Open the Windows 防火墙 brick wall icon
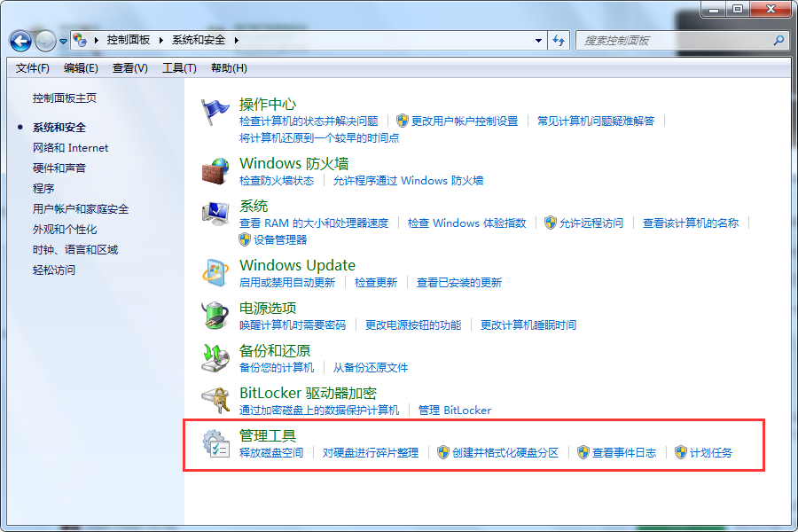The width and height of the screenshot is (798, 532). pyautogui.click(x=215, y=170)
